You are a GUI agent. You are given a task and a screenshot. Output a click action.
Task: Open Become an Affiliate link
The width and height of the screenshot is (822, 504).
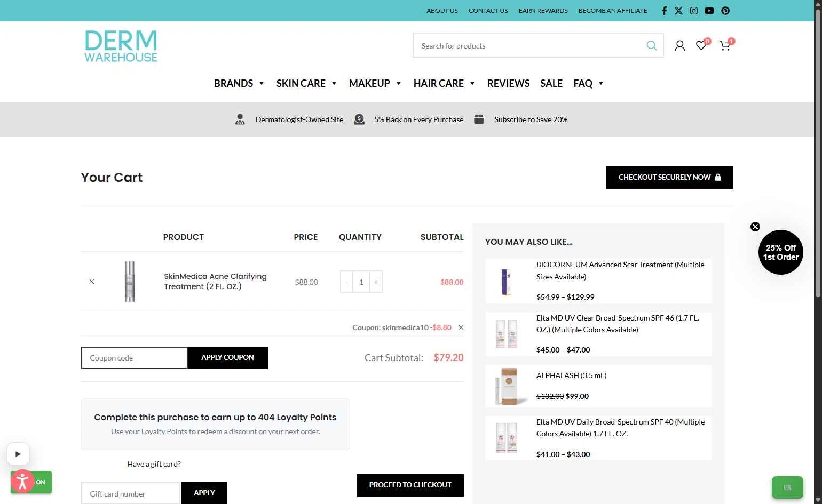point(613,11)
